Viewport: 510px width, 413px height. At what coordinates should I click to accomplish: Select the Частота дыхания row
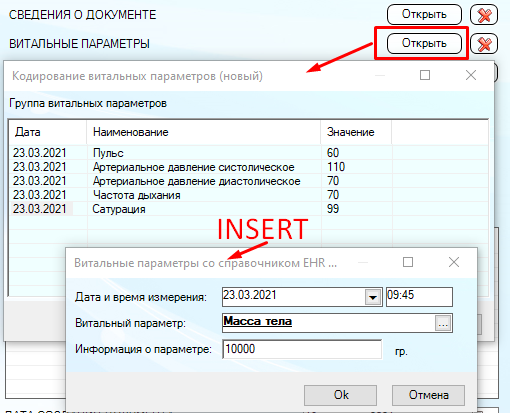coord(248,195)
